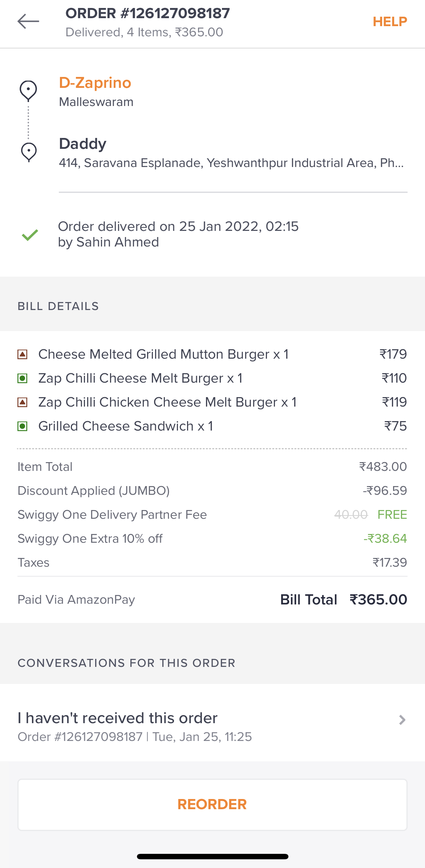Tap the back arrow icon
This screenshot has height=868, width=425.
coord(28,21)
